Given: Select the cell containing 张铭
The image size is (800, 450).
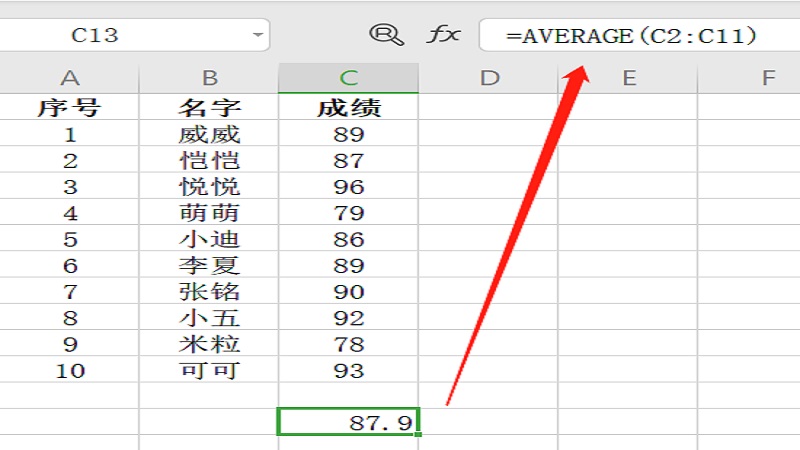Looking at the screenshot, I should [x=209, y=292].
